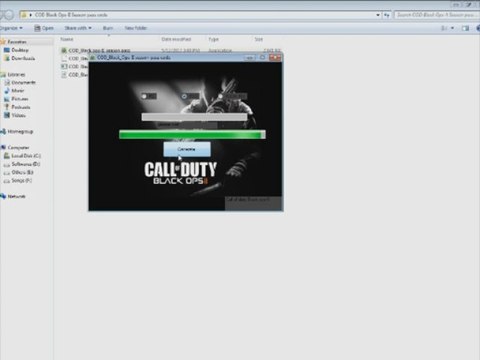Close the COD_Black_Ops generator window
This screenshot has height=360, width=480.
[275, 58]
